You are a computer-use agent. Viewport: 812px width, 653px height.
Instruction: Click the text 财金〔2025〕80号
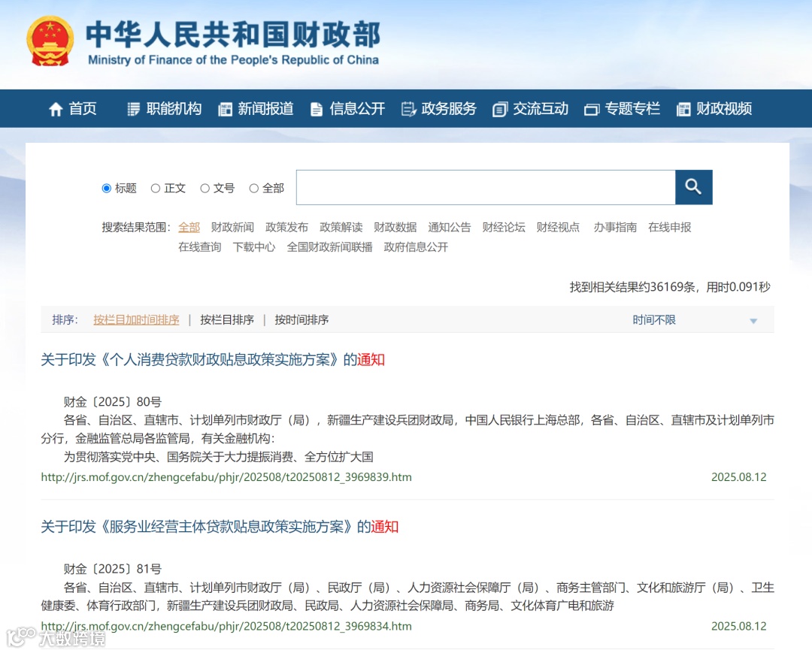pyautogui.click(x=112, y=402)
